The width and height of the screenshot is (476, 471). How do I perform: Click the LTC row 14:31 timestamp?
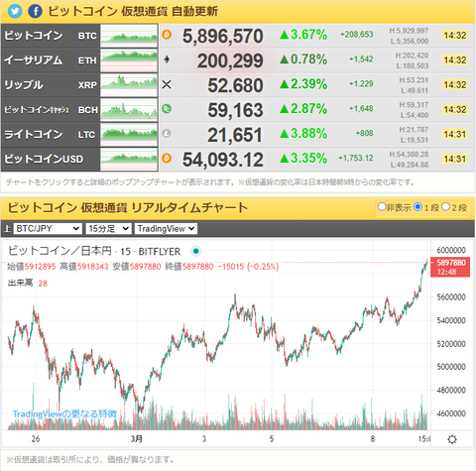[x=455, y=134]
